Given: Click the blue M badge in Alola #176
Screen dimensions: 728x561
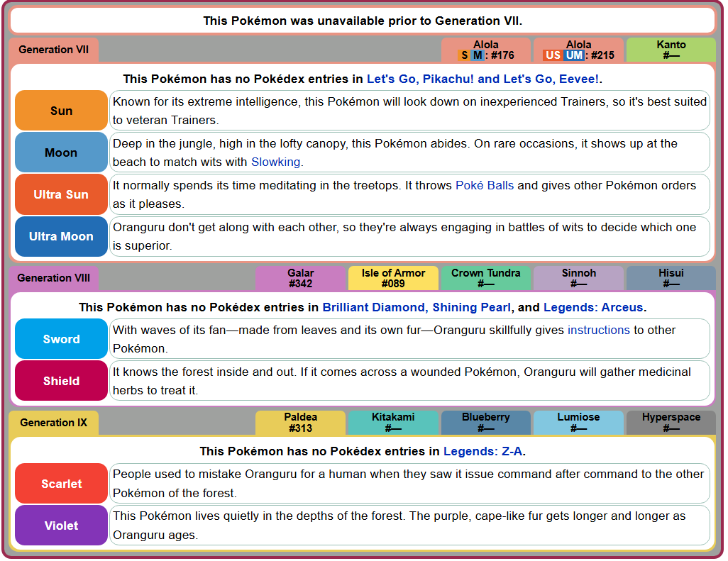Looking at the screenshot, I should [x=478, y=55].
